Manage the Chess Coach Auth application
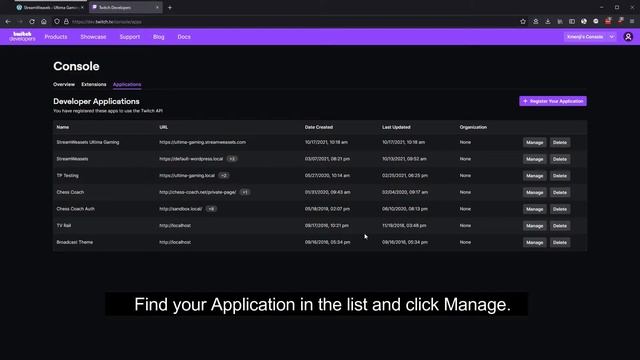Image resolution: width=640 pixels, height=360 pixels. click(x=534, y=209)
